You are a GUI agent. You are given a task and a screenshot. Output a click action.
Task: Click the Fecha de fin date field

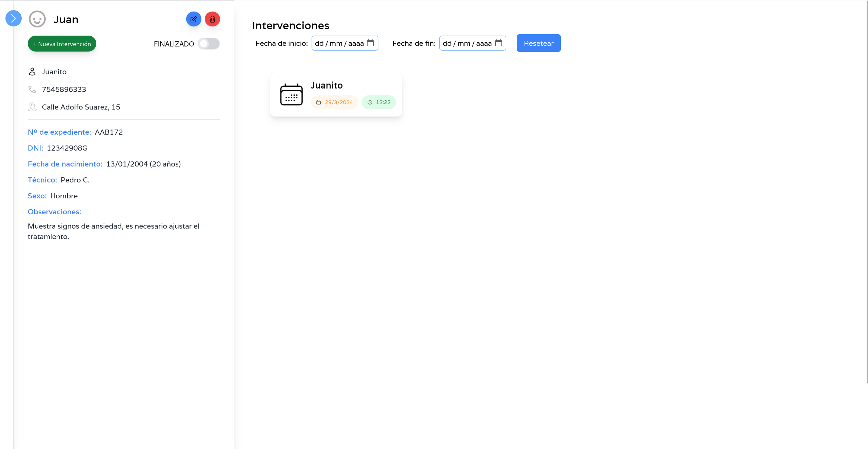(467, 43)
